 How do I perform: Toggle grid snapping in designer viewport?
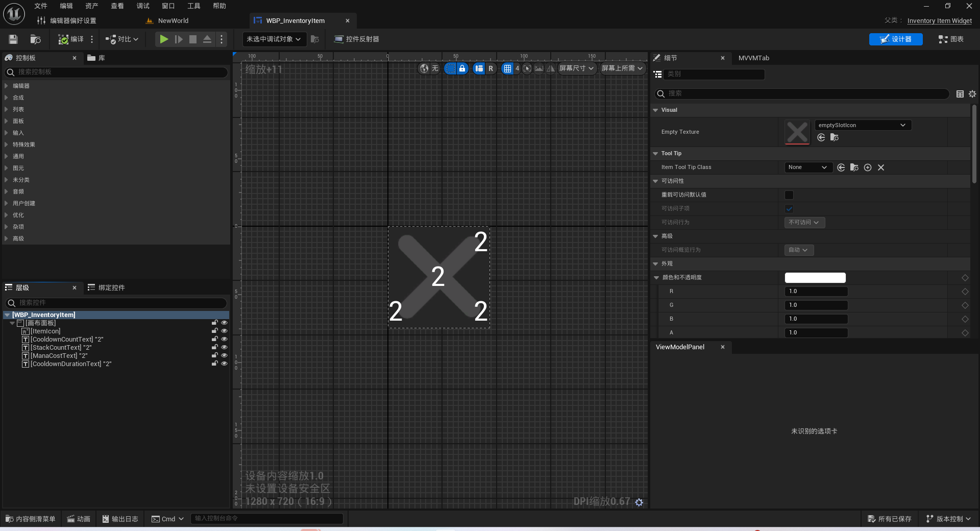tap(507, 68)
